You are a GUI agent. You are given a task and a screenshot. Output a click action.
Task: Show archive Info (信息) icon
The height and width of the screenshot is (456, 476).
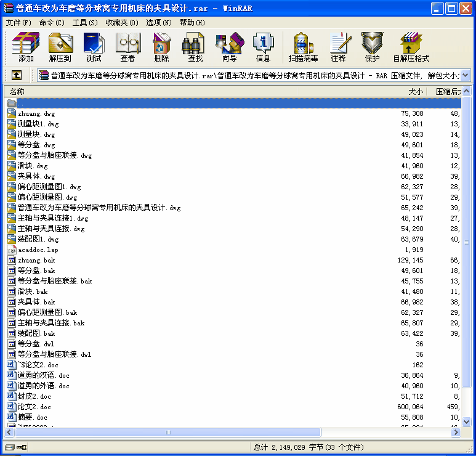click(263, 47)
